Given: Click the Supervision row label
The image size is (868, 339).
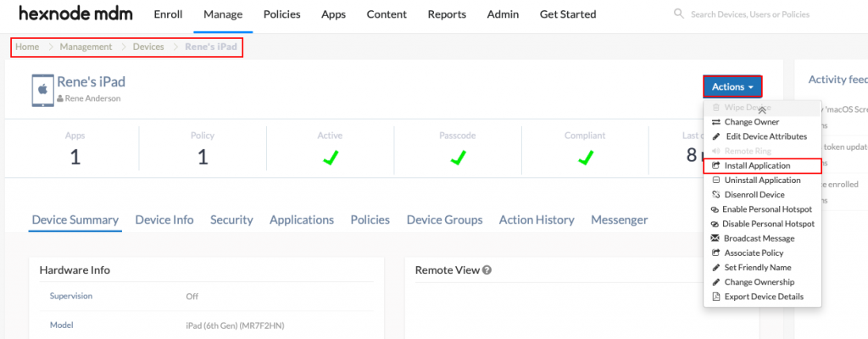Looking at the screenshot, I should [x=71, y=296].
